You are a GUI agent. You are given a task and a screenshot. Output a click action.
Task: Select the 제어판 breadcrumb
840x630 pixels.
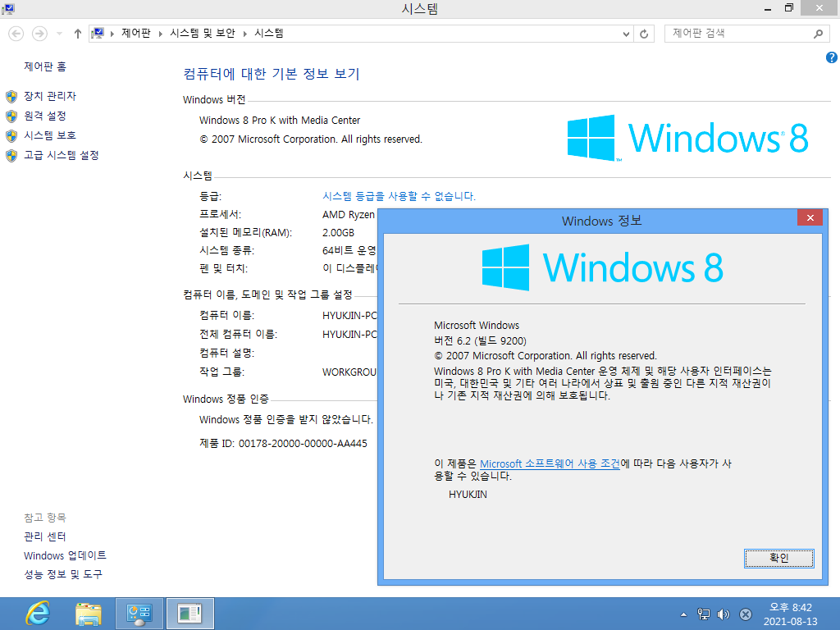136,33
